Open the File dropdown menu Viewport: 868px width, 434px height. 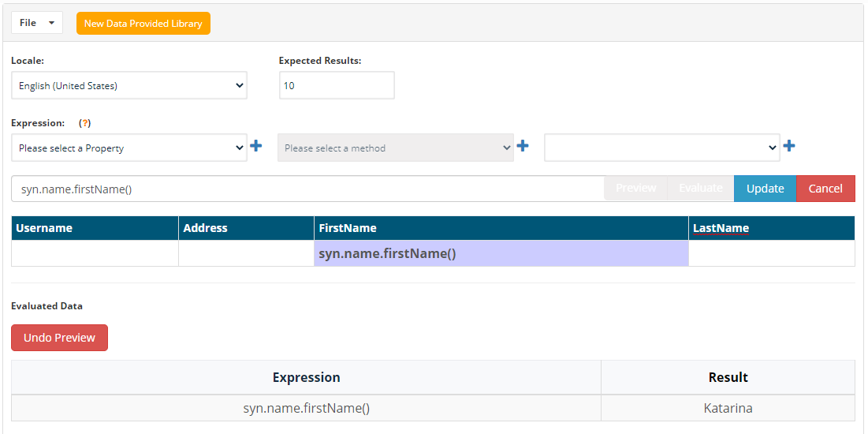click(x=37, y=23)
